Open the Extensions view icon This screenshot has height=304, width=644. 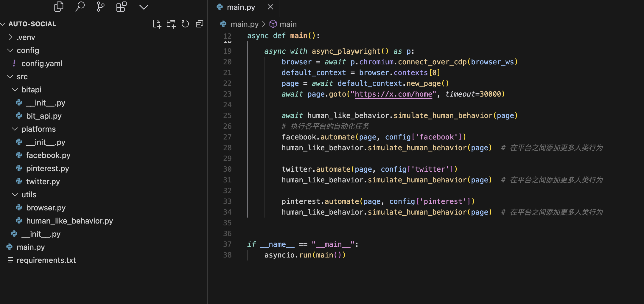click(121, 7)
